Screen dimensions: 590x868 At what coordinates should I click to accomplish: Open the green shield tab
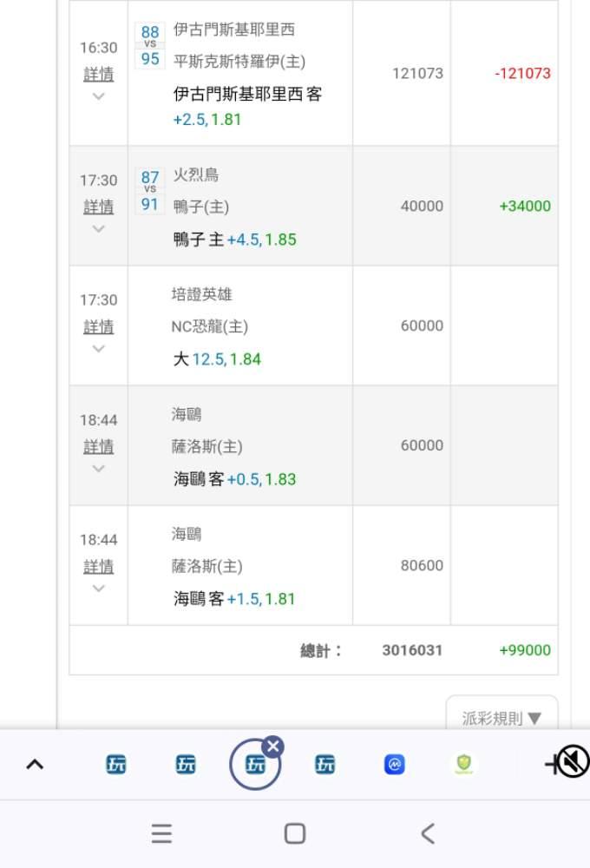[x=464, y=765]
